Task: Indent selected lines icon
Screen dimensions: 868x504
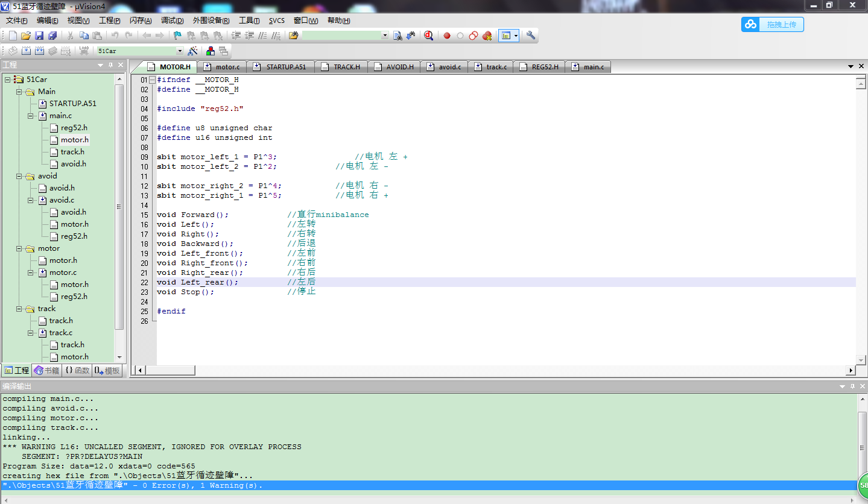Action: [236, 36]
